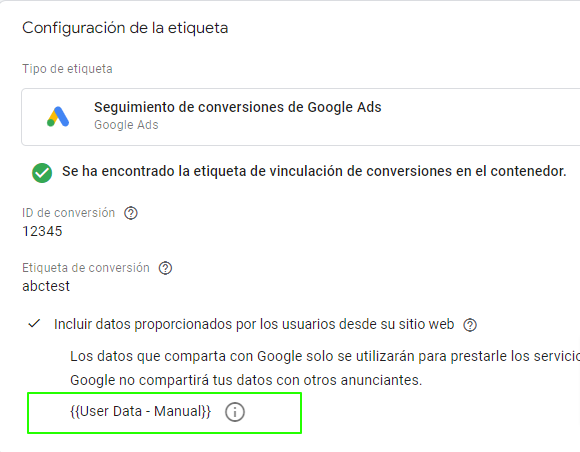
Task: Click the Google Ads logo icon
Action: click(58, 117)
